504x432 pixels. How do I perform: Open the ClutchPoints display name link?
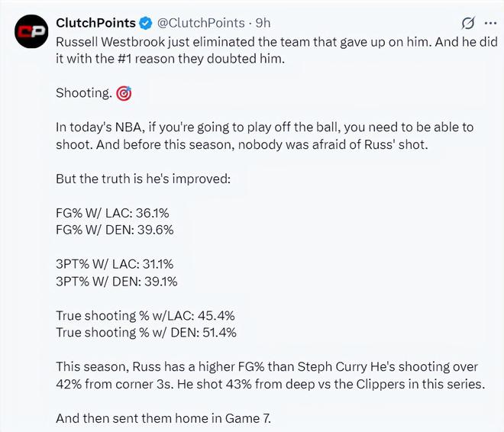tap(96, 24)
